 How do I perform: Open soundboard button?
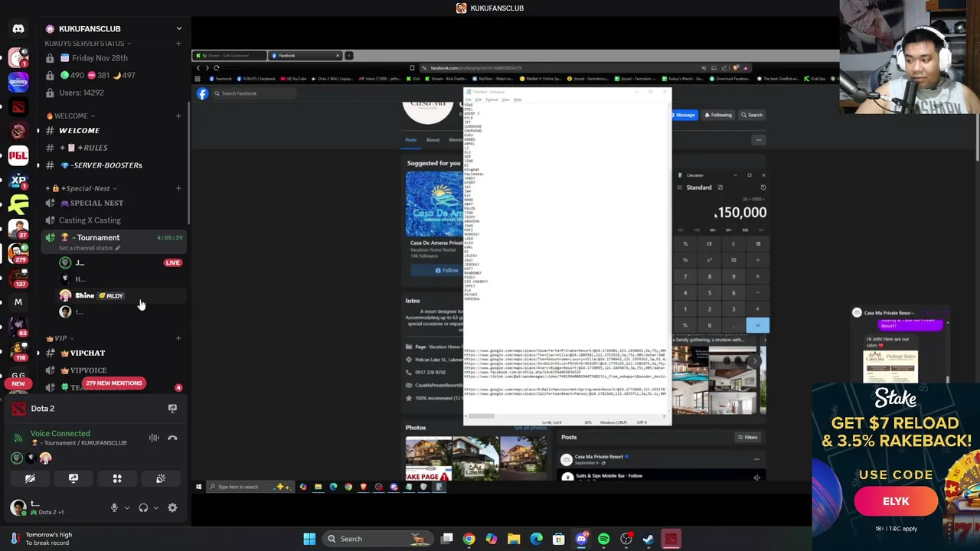click(161, 478)
